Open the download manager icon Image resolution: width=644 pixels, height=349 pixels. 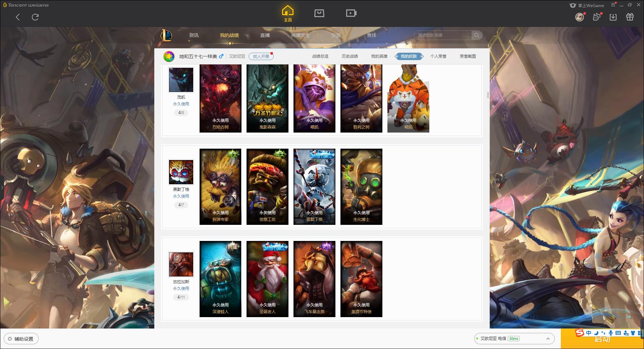(x=613, y=17)
